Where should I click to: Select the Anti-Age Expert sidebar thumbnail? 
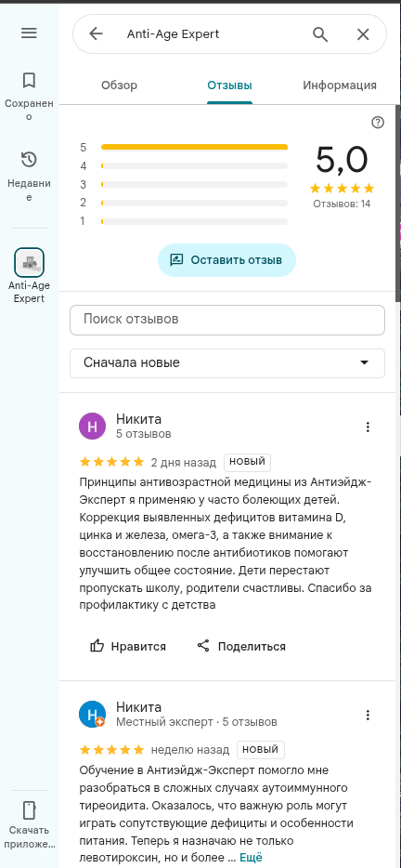(29, 262)
